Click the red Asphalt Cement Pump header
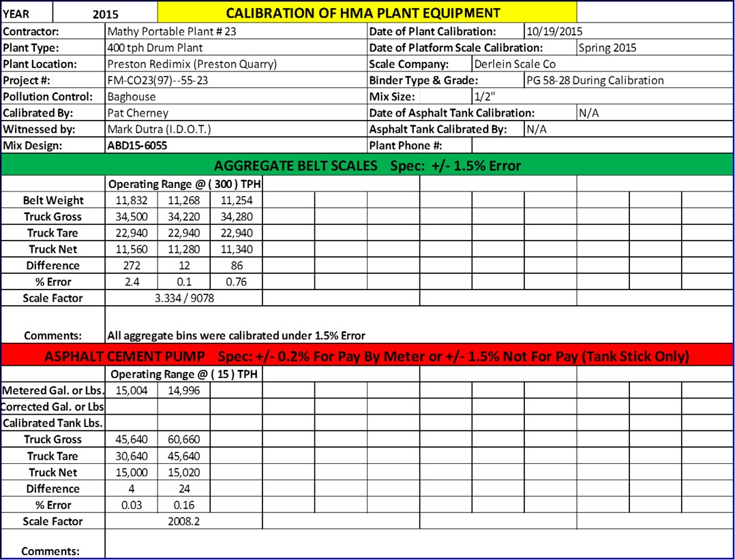 pyautogui.click(x=367, y=356)
